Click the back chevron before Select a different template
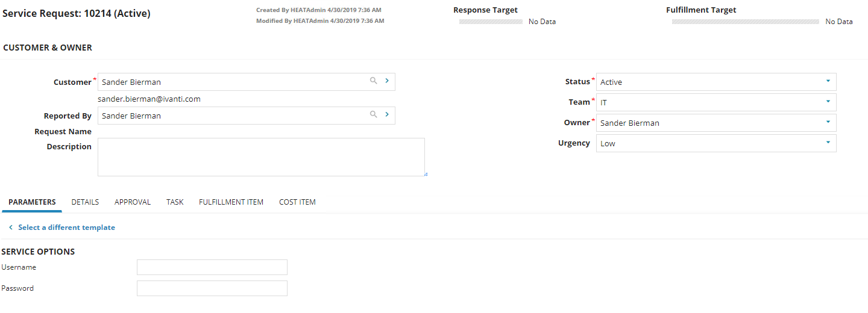 pyautogui.click(x=11, y=228)
